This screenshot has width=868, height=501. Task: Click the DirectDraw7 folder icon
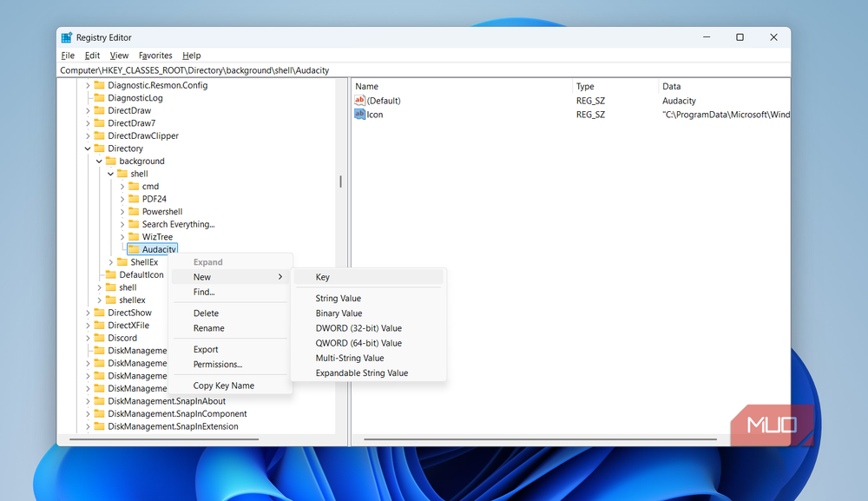pos(100,123)
